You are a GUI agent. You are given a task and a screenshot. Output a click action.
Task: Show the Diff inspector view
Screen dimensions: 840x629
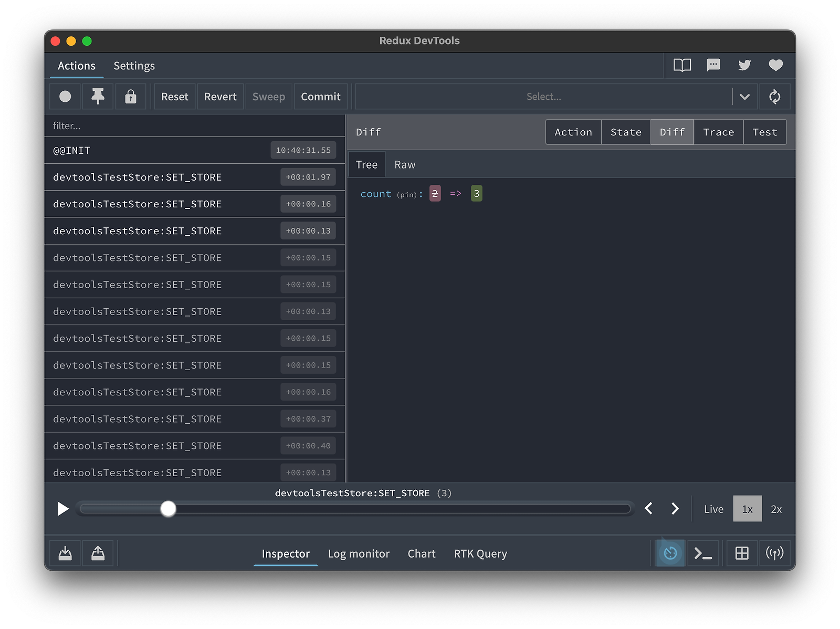(672, 132)
